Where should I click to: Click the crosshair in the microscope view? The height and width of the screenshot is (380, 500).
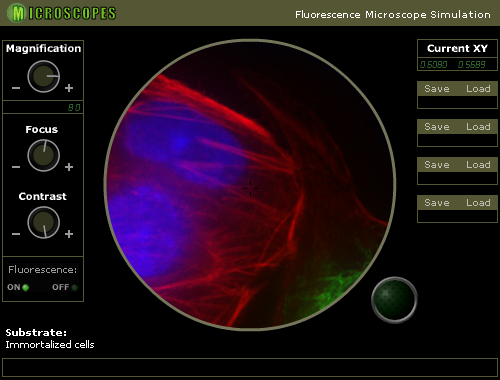coord(250,188)
